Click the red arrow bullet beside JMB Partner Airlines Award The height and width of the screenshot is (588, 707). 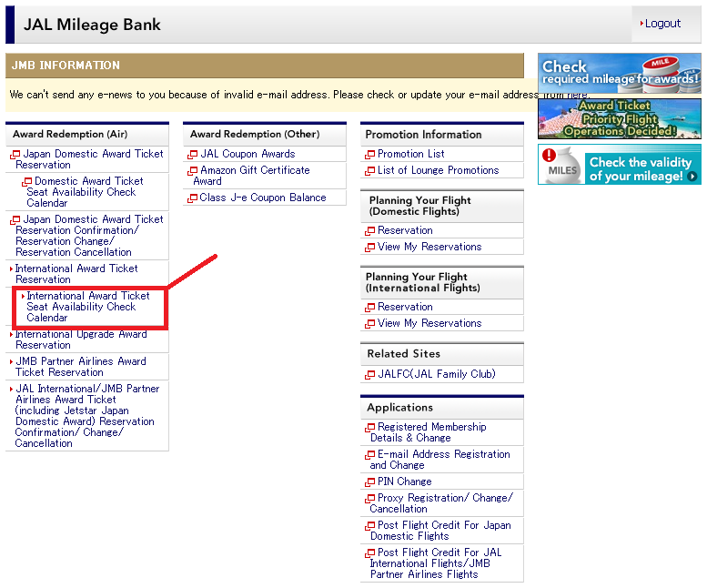[x=11, y=361]
